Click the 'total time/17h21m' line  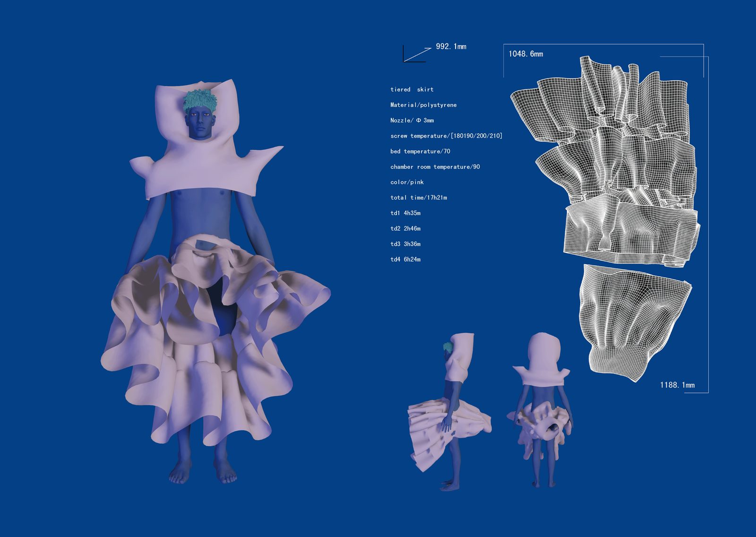(419, 198)
